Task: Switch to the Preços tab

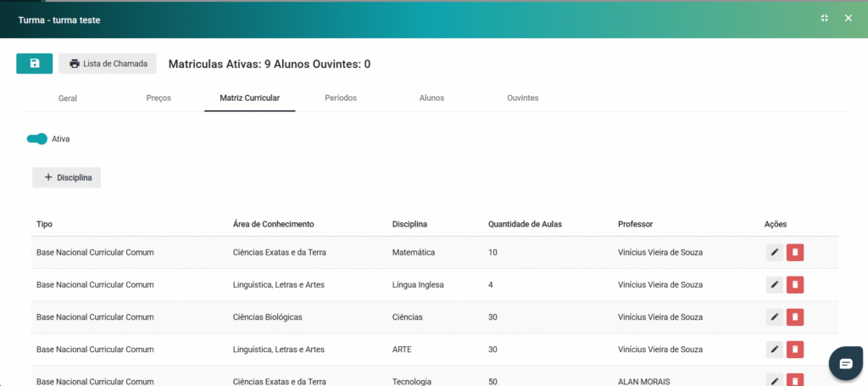Action: coord(159,98)
